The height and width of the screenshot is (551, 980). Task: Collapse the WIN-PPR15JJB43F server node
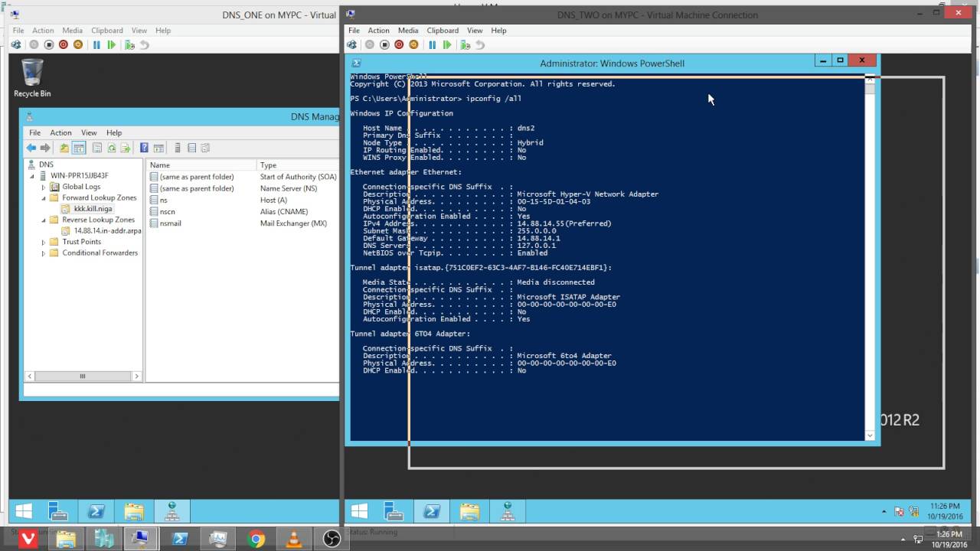32,176
